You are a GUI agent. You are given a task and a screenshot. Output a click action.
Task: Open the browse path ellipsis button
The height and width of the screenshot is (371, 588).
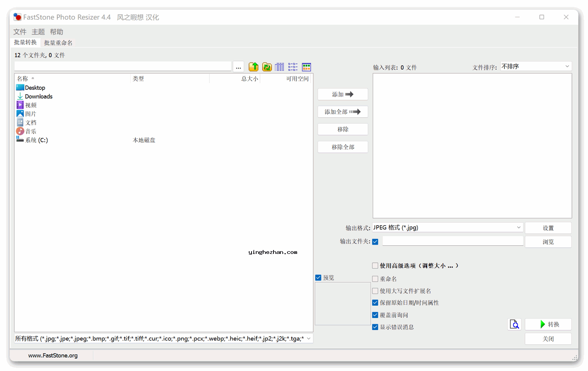point(238,67)
